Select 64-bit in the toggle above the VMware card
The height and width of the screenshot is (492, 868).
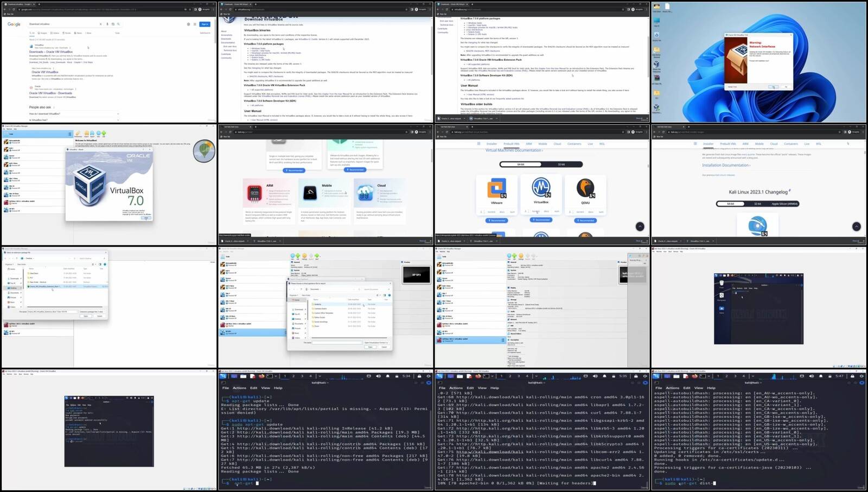[521, 164]
